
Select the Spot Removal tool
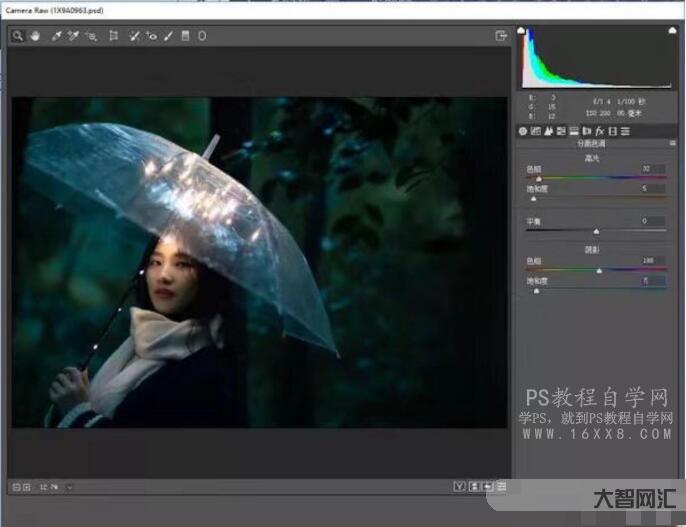tap(134, 36)
